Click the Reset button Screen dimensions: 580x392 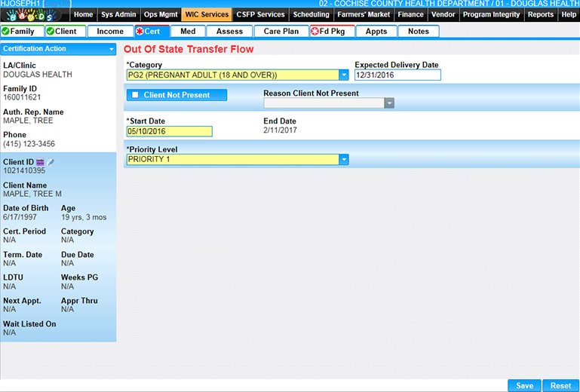pyautogui.click(x=560, y=385)
